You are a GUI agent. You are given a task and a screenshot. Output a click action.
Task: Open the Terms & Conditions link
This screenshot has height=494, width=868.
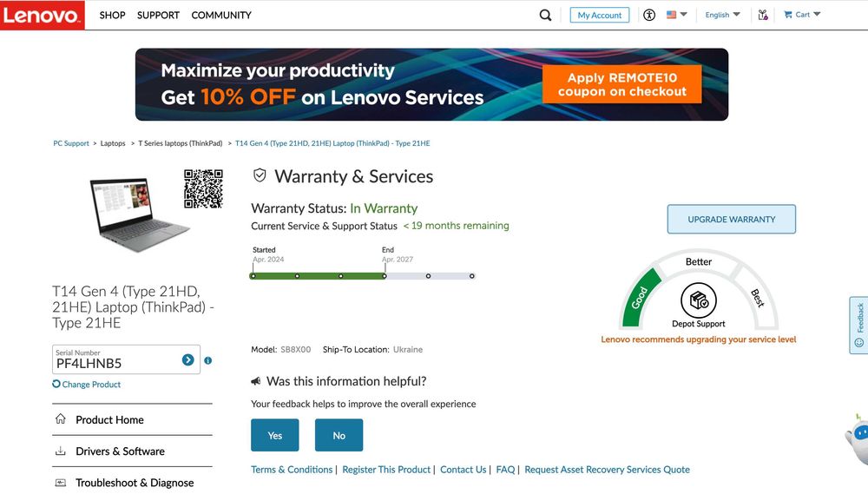click(292, 470)
